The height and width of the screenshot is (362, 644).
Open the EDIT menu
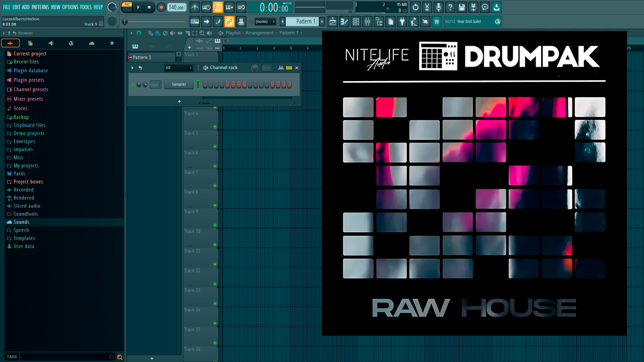tap(17, 7)
